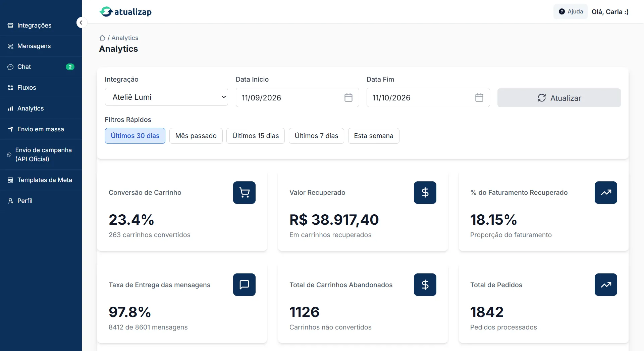Click the text Carrinhos não convertidos

330,327
